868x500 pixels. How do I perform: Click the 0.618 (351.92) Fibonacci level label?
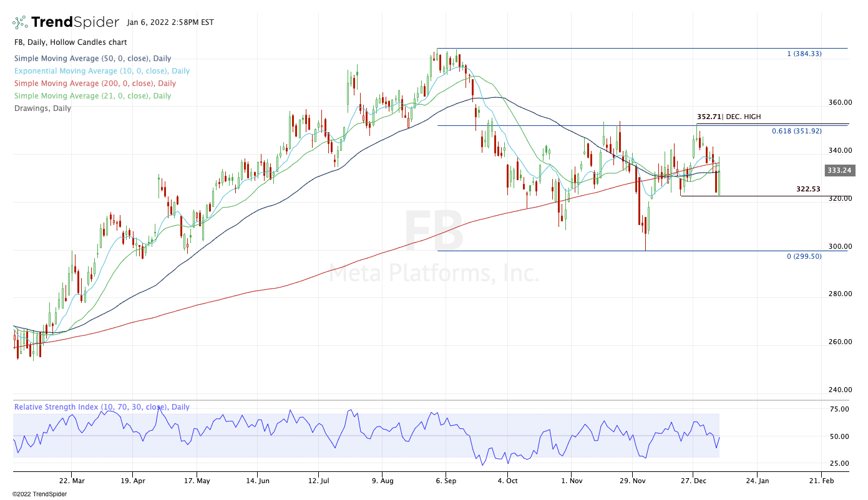797,131
